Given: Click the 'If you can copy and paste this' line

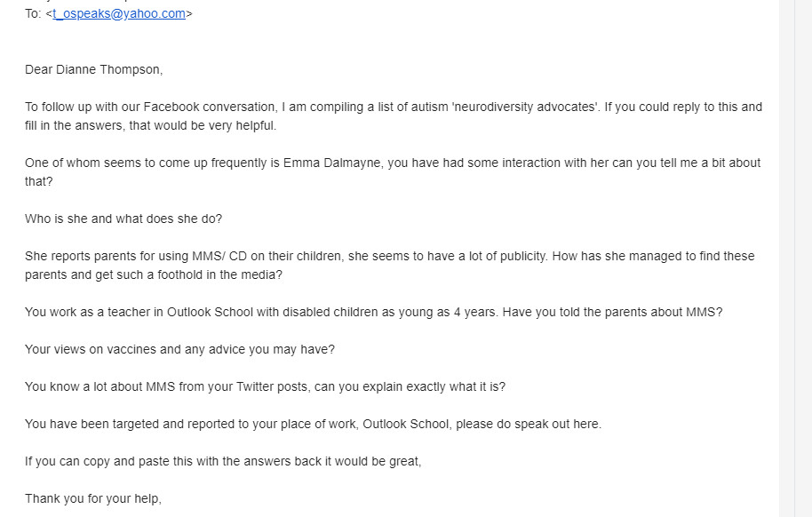Looking at the screenshot, I should 222,461.
